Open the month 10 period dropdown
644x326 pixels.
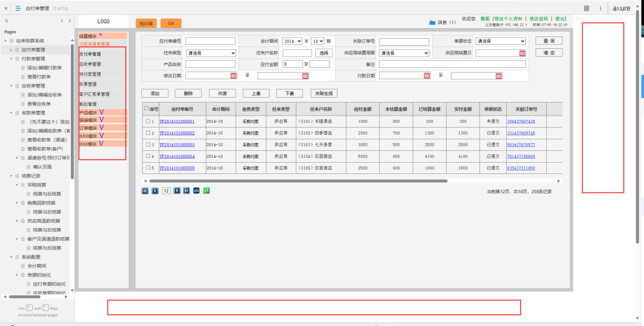(317, 41)
